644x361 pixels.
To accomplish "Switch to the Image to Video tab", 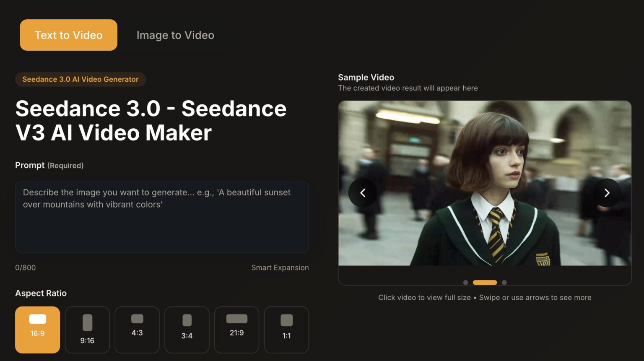I will tap(175, 35).
